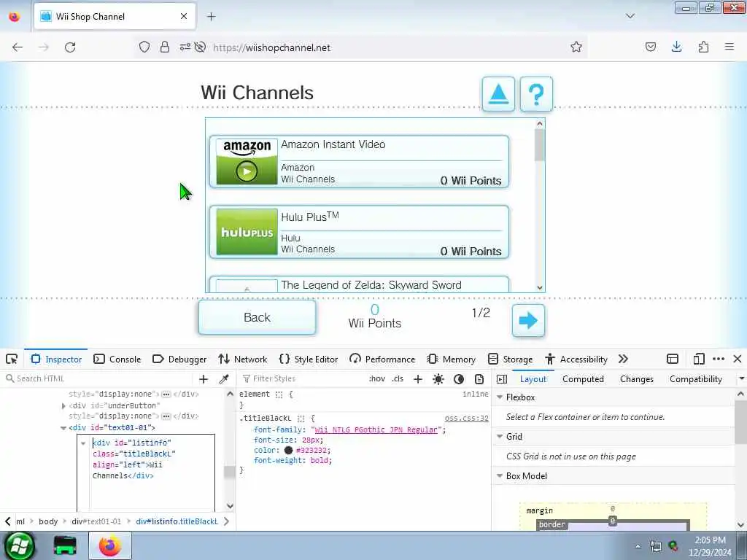Open the Compatibility sidebar tab
This screenshot has height=560, width=747.
tap(695, 379)
